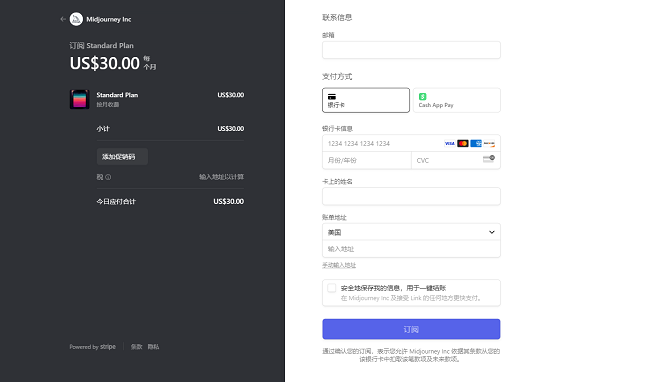Focus the CVC field

[x=456, y=160]
